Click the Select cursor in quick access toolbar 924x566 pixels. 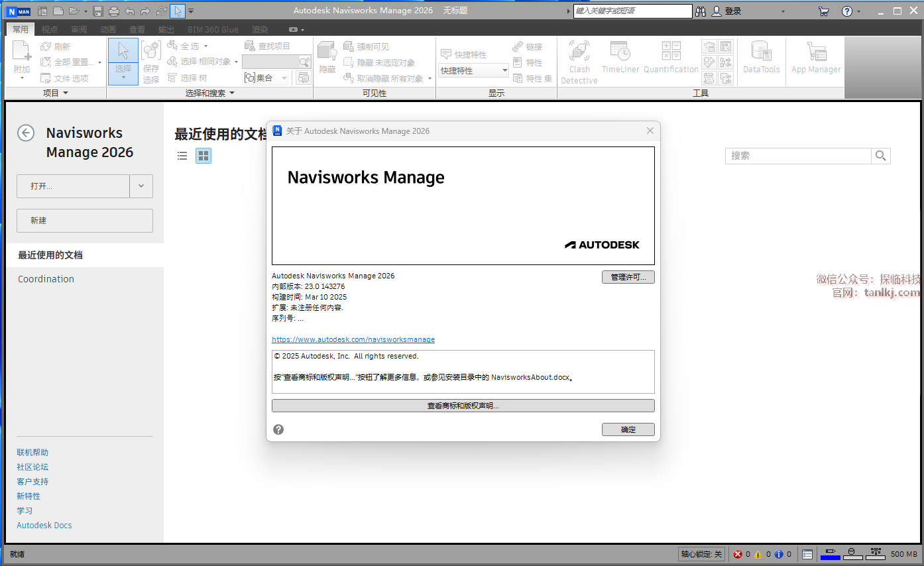pos(178,11)
